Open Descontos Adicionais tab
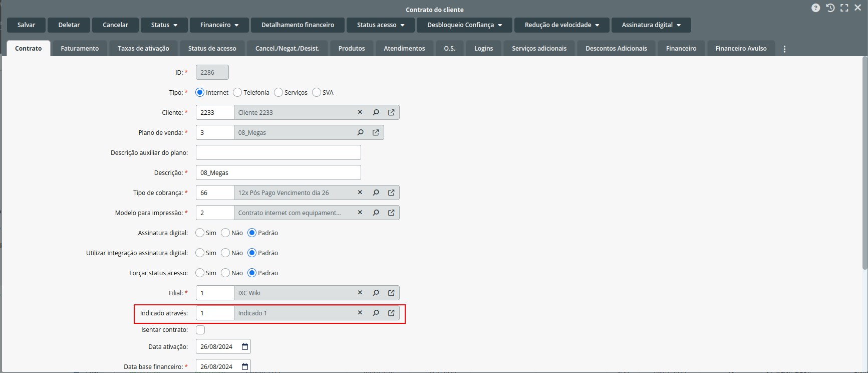 point(616,49)
